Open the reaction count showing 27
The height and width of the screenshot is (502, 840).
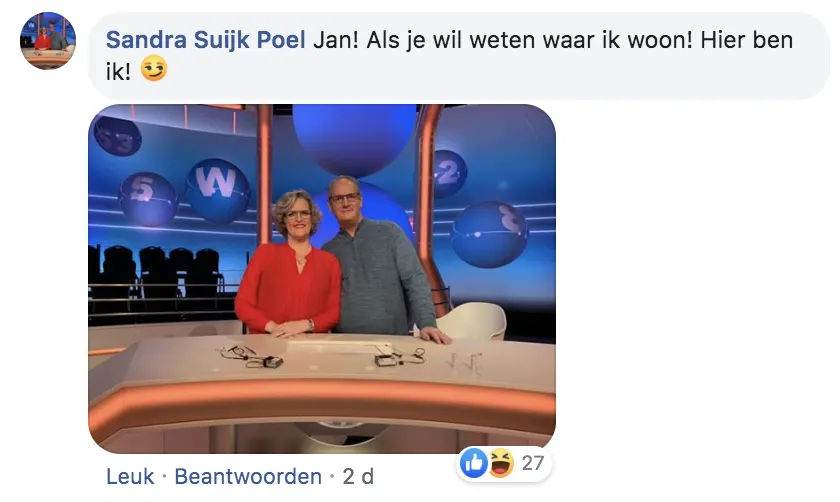[532, 463]
